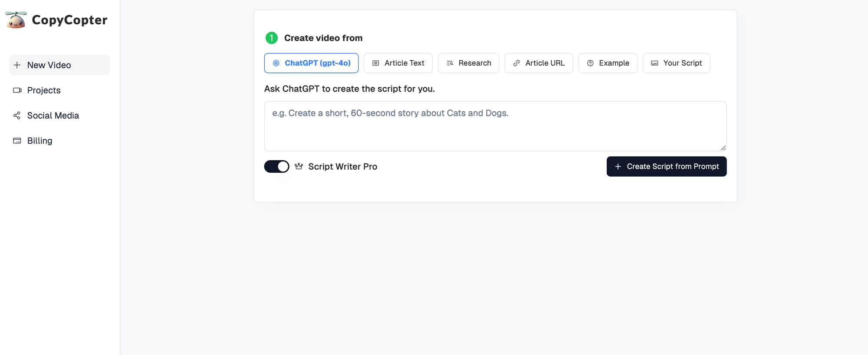Click the plus icon in Create Script button

(x=618, y=167)
